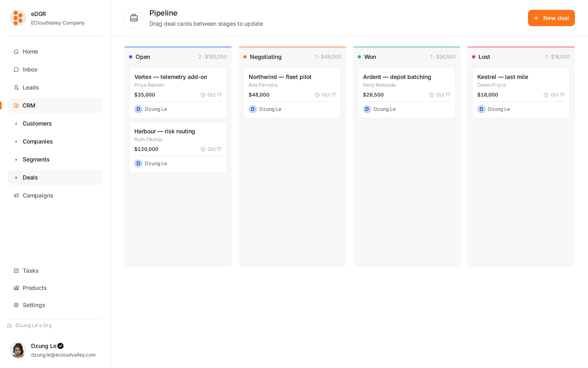Click the $120,000 deal amount
This screenshot has width=588, height=368.
(x=146, y=149)
